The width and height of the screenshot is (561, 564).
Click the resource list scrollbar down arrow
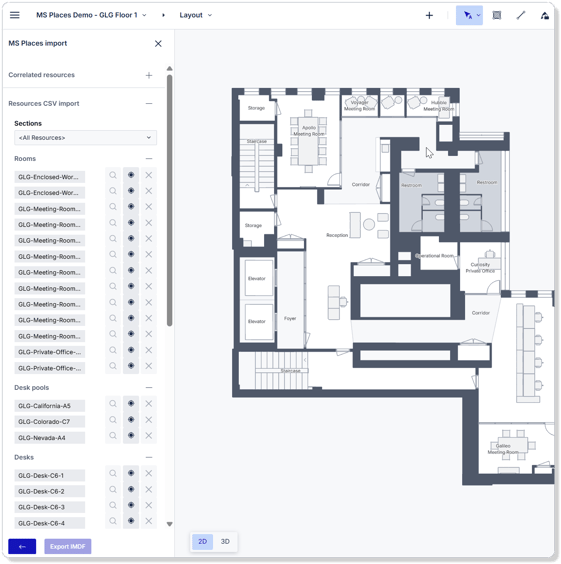169,524
